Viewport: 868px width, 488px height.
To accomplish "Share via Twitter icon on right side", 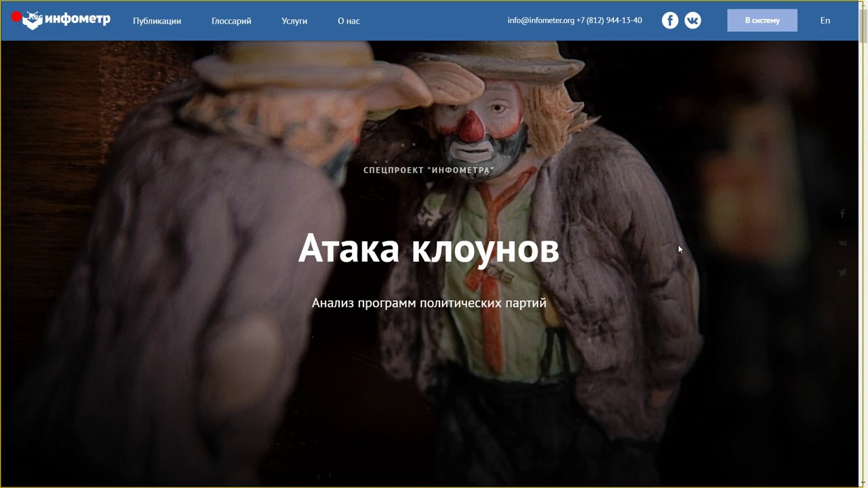I will [x=842, y=272].
